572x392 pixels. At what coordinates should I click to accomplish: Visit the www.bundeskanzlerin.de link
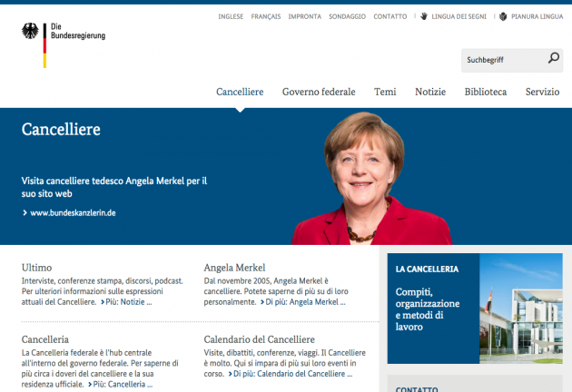tap(73, 212)
